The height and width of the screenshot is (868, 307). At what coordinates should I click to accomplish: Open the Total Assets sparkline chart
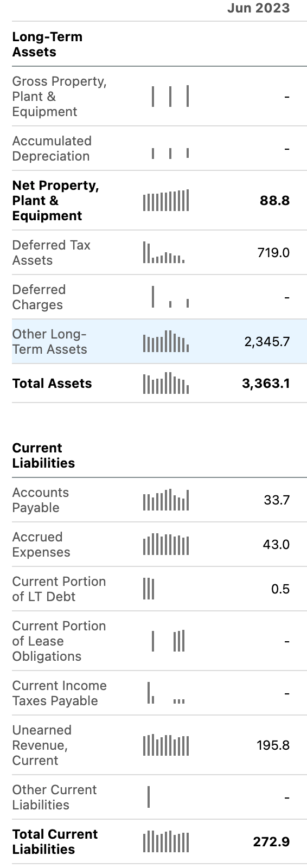point(166,383)
